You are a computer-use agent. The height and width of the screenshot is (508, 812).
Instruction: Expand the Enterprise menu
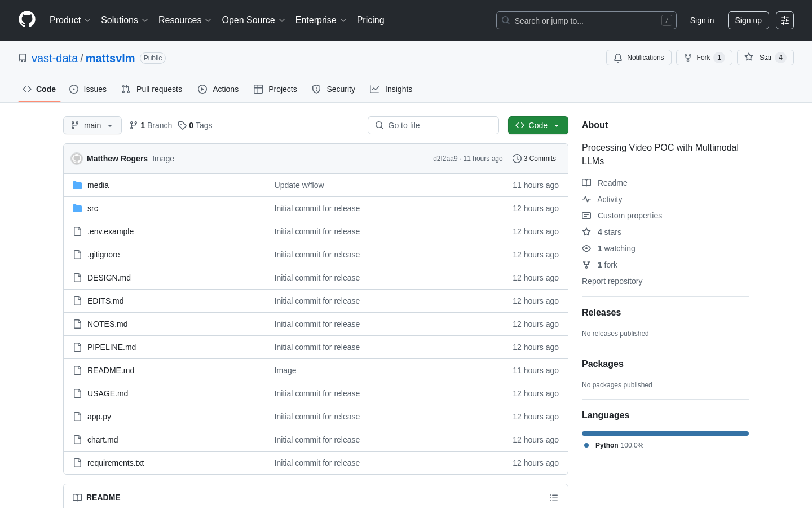click(320, 20)
